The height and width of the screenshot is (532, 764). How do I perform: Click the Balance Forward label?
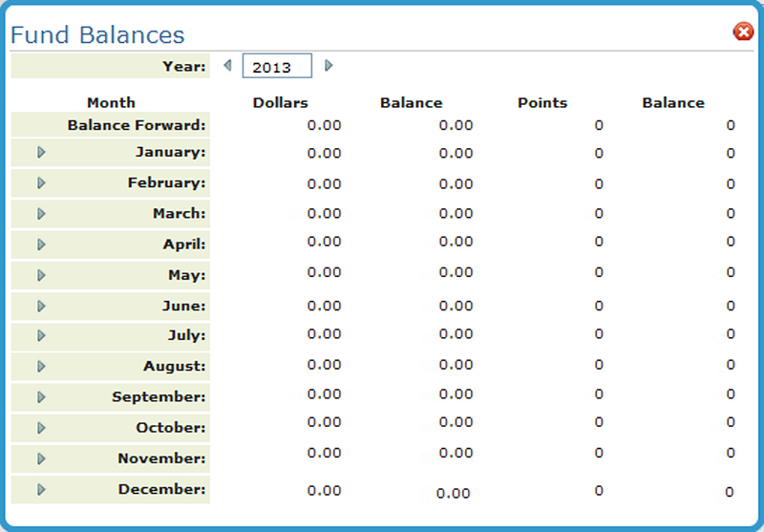pyautogui.click(x=137, y=125)
